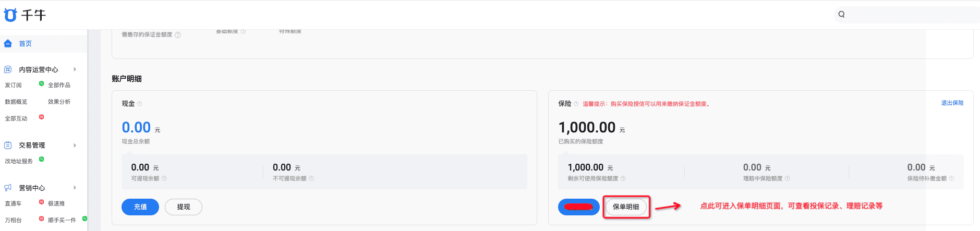Click the 营销中心 megaphone icon
980x231 pixels.
point(8,188)
